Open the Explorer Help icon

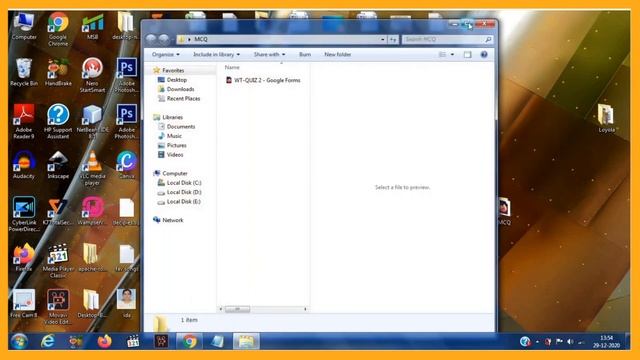484,54
